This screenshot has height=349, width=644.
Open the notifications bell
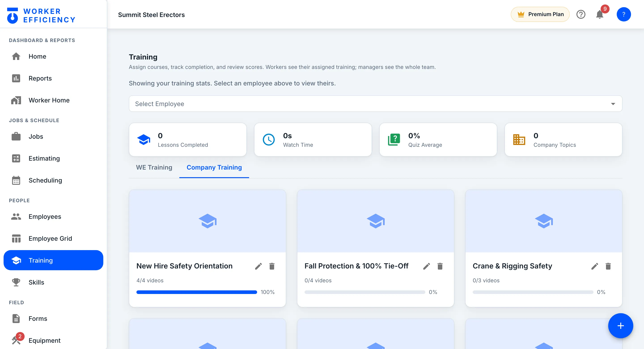(600, 15)
